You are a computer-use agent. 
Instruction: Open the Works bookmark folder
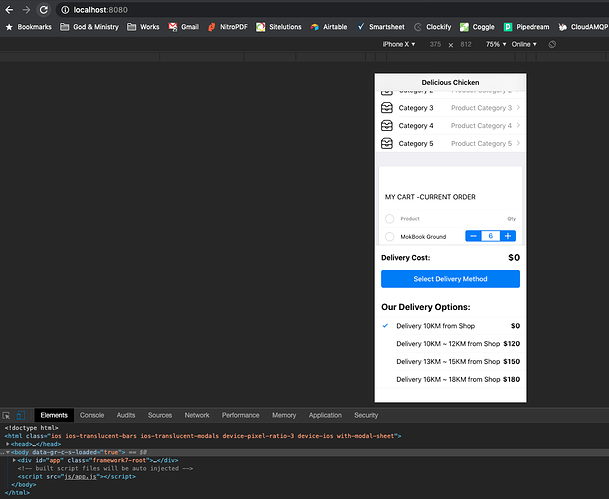click(143, 27)
